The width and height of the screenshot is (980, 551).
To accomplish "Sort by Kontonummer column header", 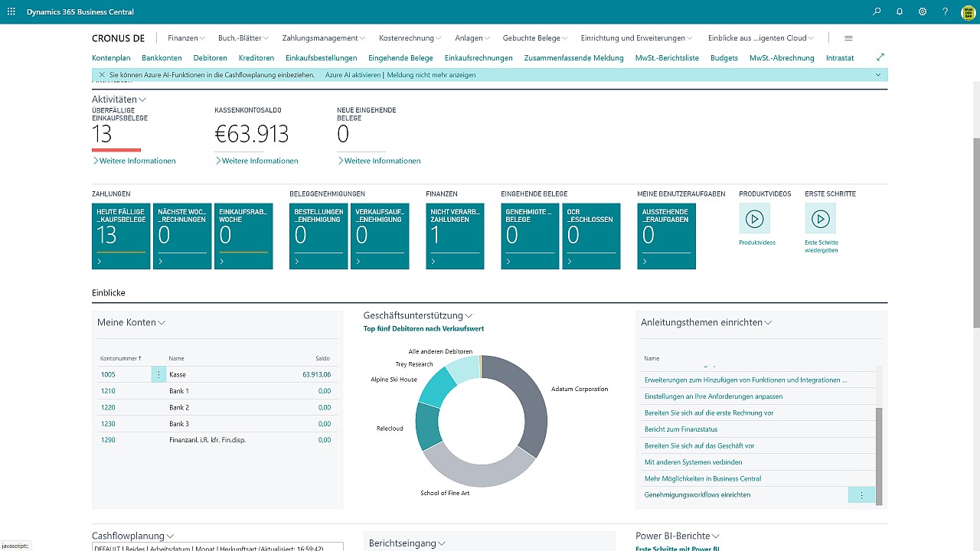I will [x=121, y=358].
